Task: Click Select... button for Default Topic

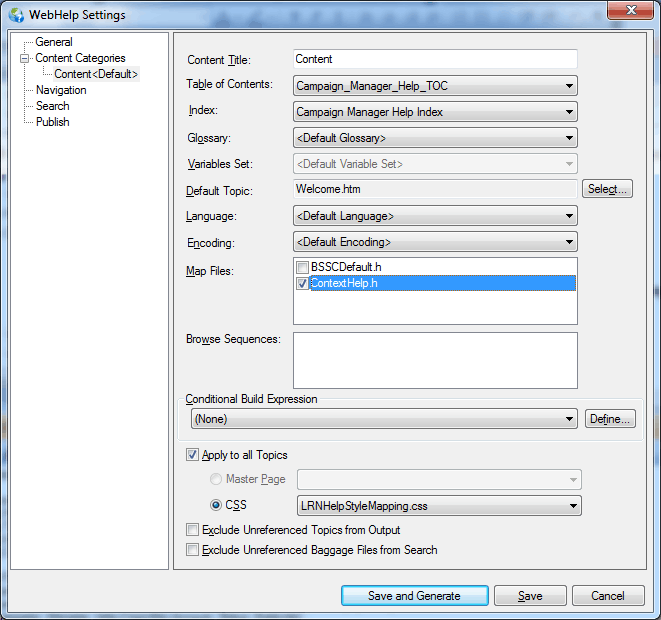Action: point(607,189)
